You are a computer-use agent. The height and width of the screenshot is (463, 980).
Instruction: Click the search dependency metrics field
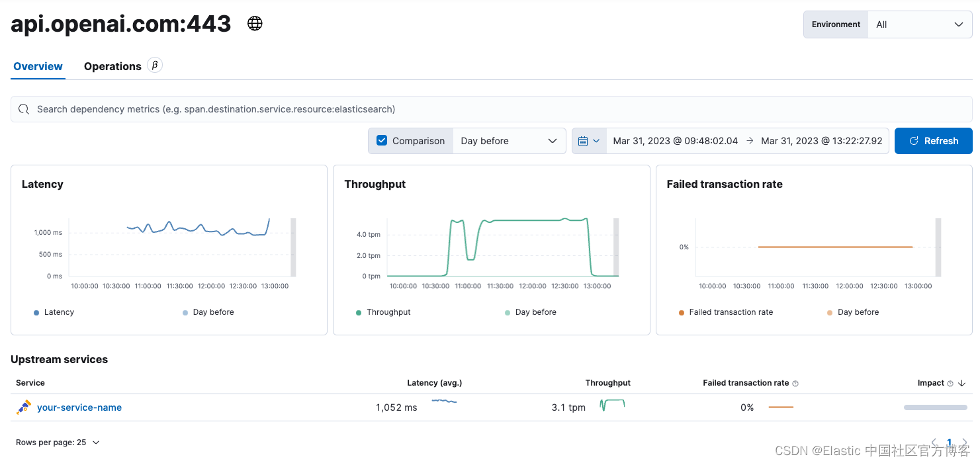[491, 109]
